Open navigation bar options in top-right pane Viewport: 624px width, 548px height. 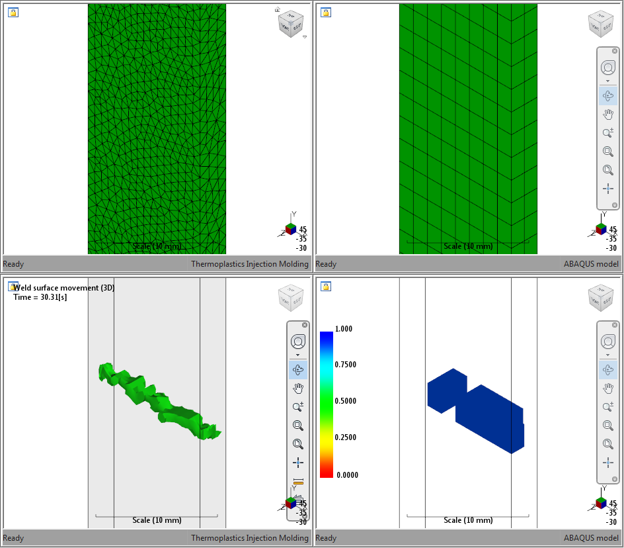click(614, 205)
